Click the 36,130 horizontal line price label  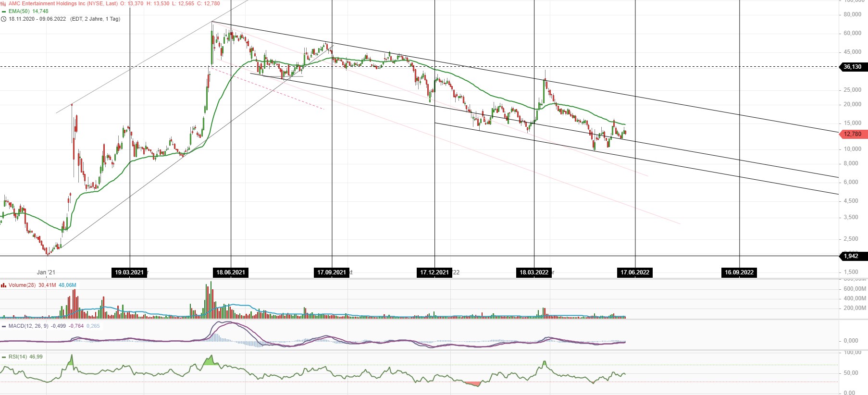click(853, 67)
